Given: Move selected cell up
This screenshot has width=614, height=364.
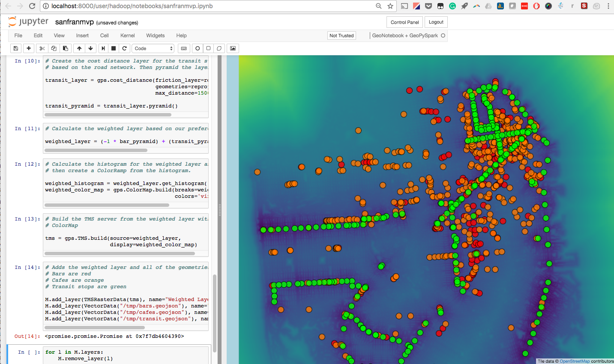Looking at the screenshot, I should [79, 48].
